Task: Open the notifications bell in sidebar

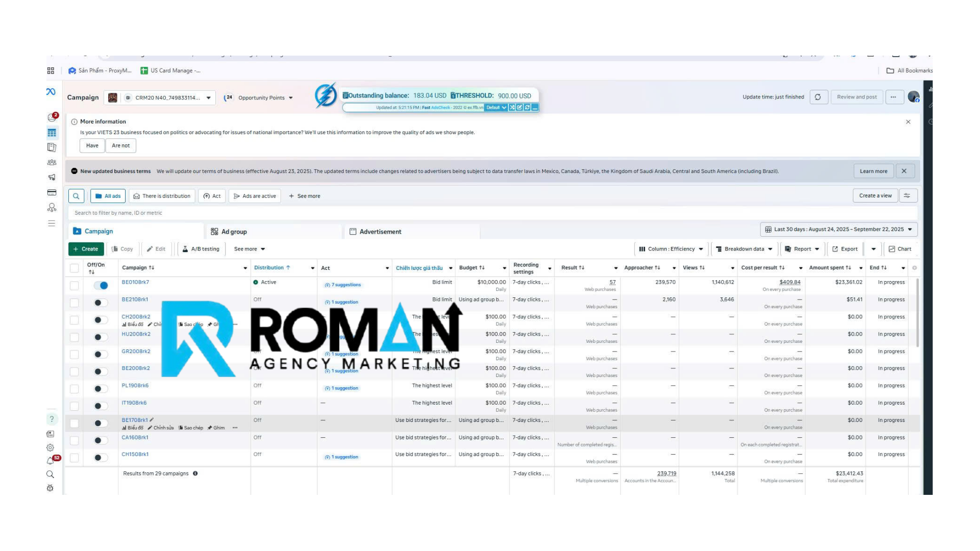Action: tap(50, 461)
